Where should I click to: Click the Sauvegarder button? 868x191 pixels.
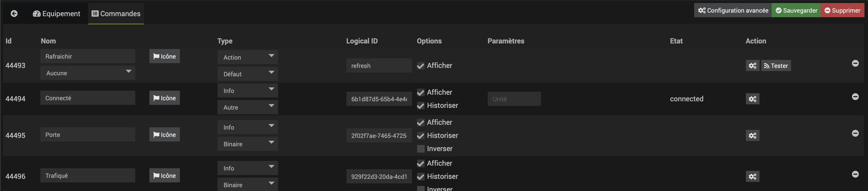796,10
